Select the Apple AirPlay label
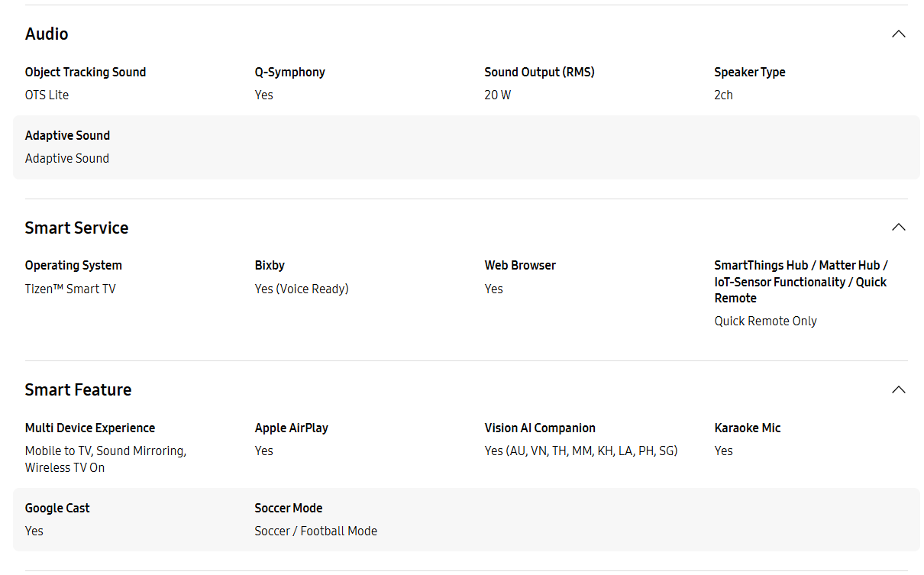Image resolution: width=924 pixels, height=575 pixels. pyautogui.click(x=292, y=428)
